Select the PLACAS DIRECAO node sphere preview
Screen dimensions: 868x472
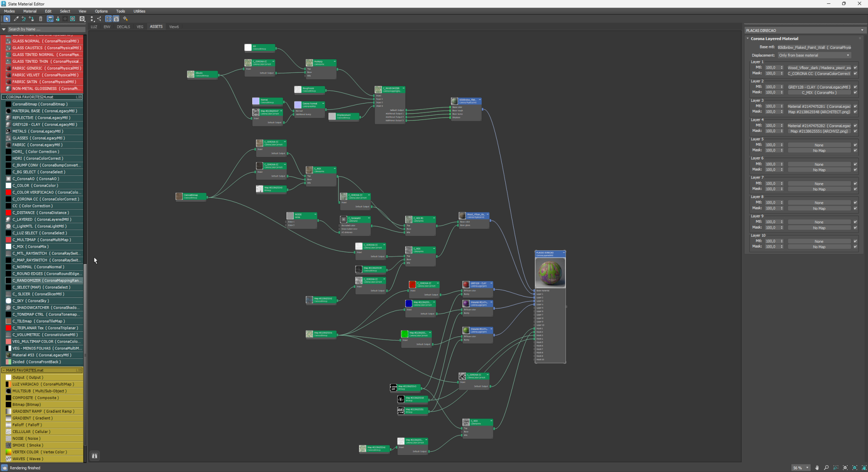tap(550, 273)
